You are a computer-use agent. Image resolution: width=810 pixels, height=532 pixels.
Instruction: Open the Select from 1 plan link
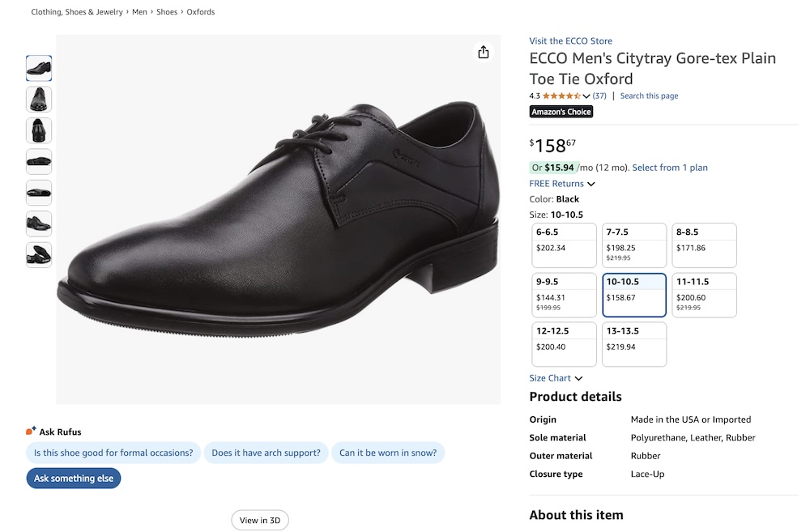click(x=670, y=168)
